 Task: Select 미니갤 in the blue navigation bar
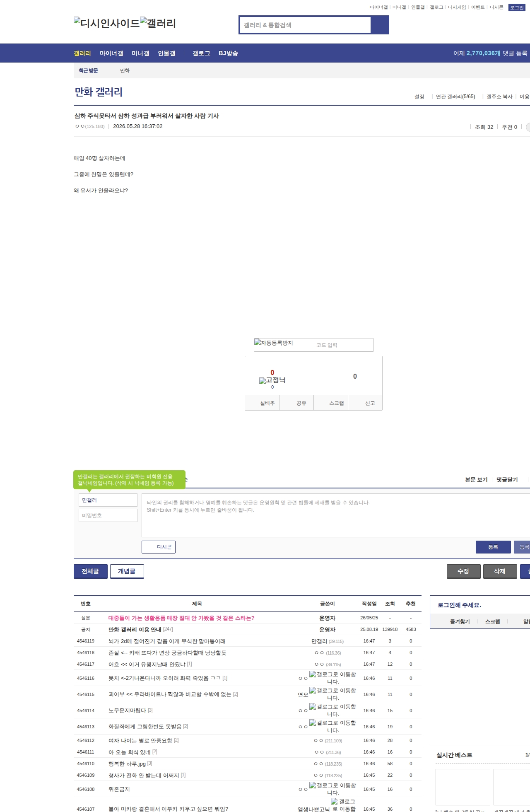[140, 53]
